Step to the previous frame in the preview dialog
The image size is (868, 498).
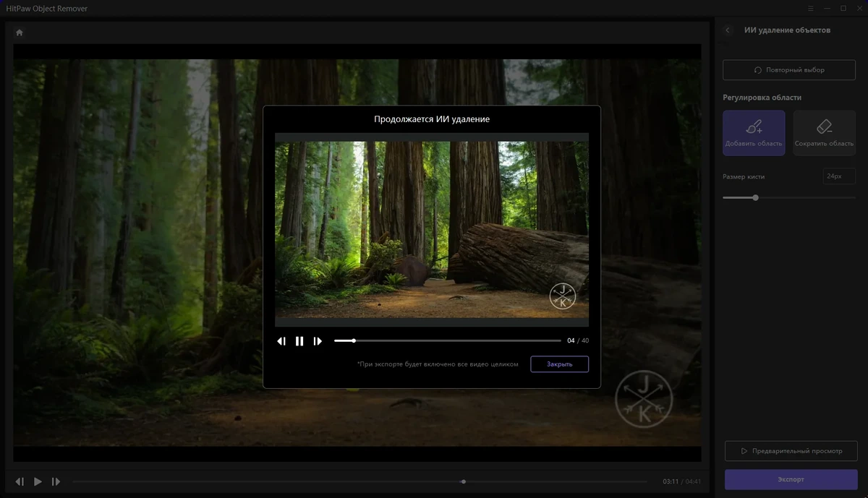click(281, 341)
